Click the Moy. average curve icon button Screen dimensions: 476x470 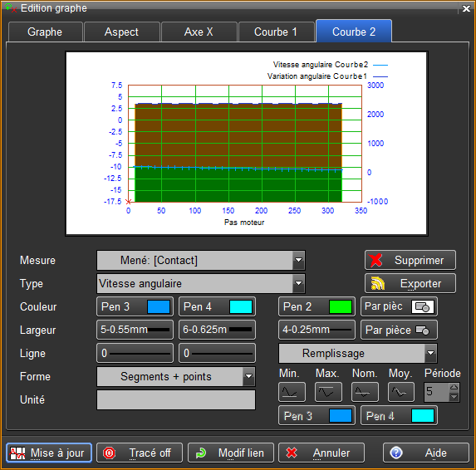(401, 392)
